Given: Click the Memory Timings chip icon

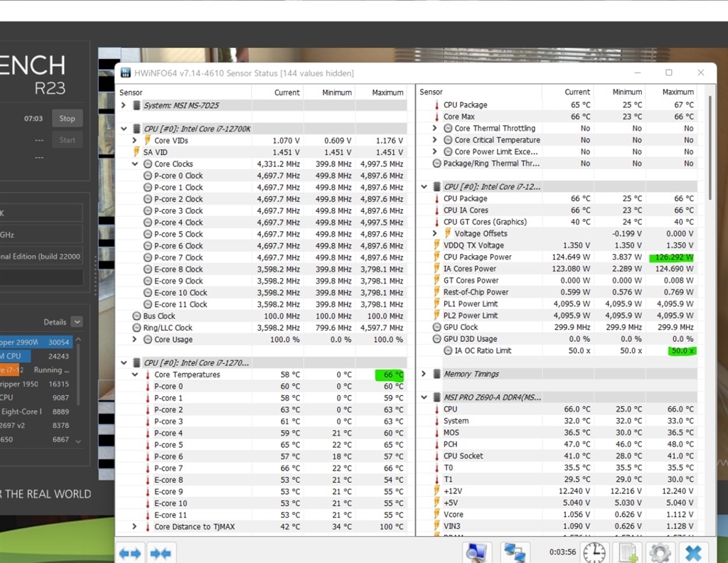Looking at the screenshot, I should [x=437, y=374].
